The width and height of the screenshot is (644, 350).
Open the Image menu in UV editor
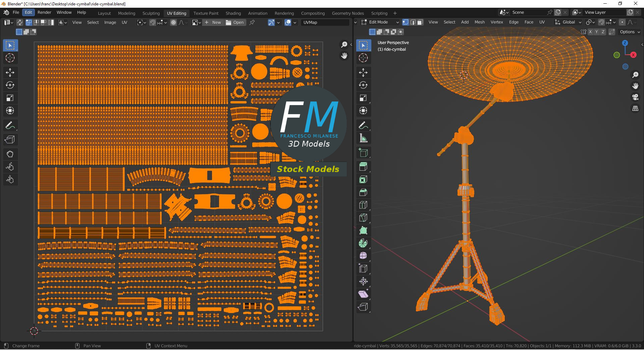pos(110,23)
